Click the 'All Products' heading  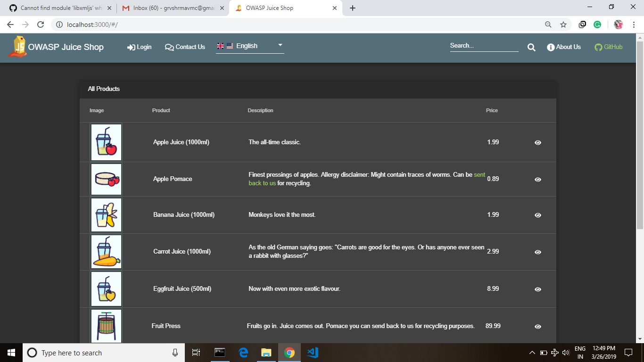click(x=104, y=89)
